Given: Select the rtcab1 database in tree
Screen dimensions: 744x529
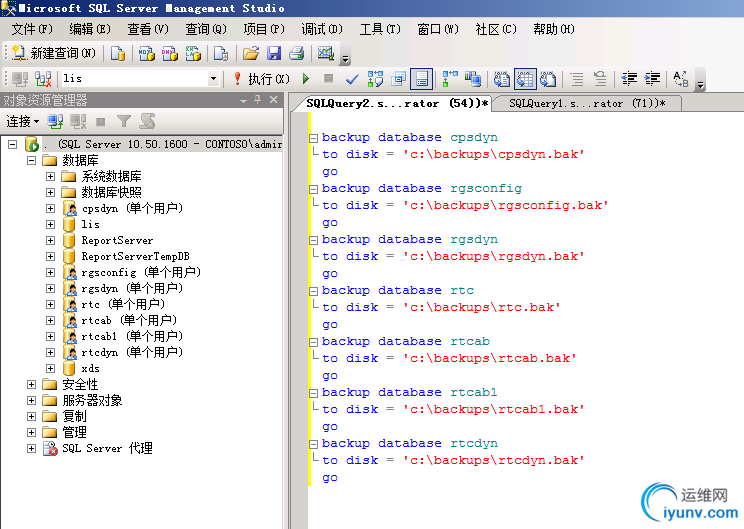Looking at the screenshot, I should 132,336.
